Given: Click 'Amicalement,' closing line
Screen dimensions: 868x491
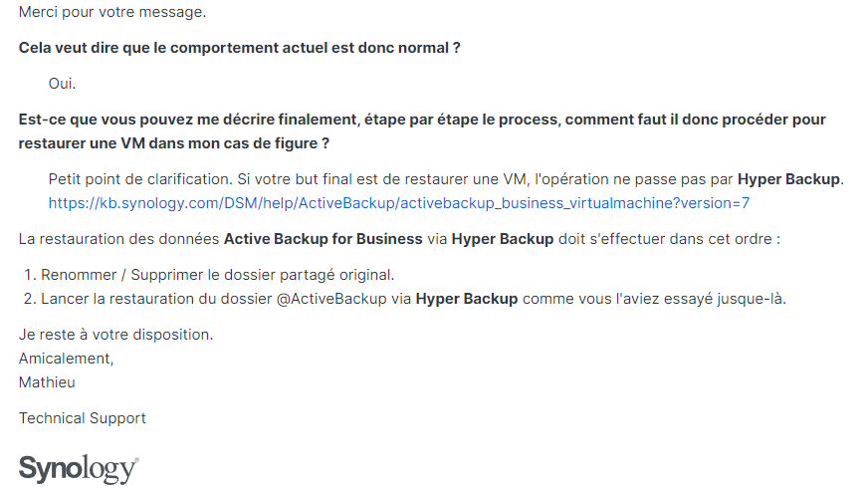Looking at the screenshot, I should (67, 360).
